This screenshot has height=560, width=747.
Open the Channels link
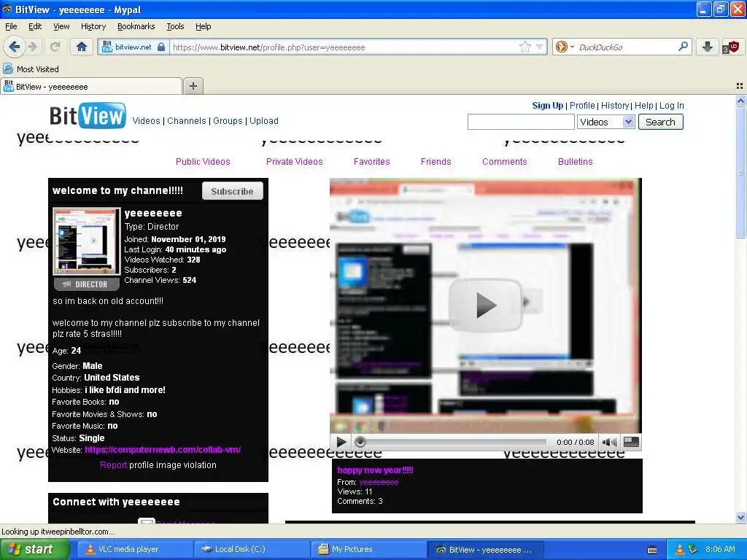[186, 121]
